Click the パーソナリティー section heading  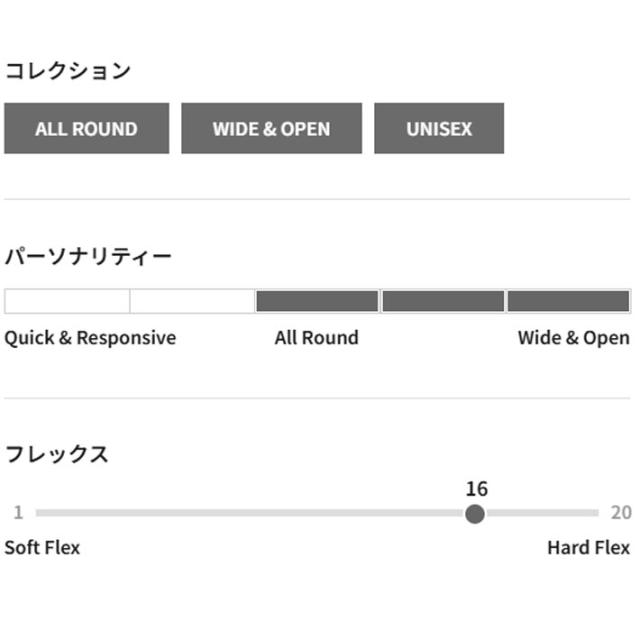(x=88, y=257)
